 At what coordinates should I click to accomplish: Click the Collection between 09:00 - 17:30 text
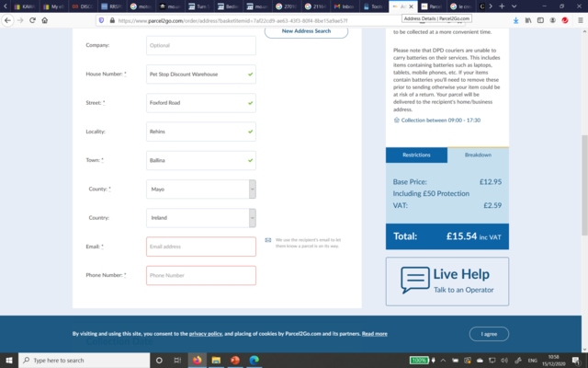click(x=441, y=121)
